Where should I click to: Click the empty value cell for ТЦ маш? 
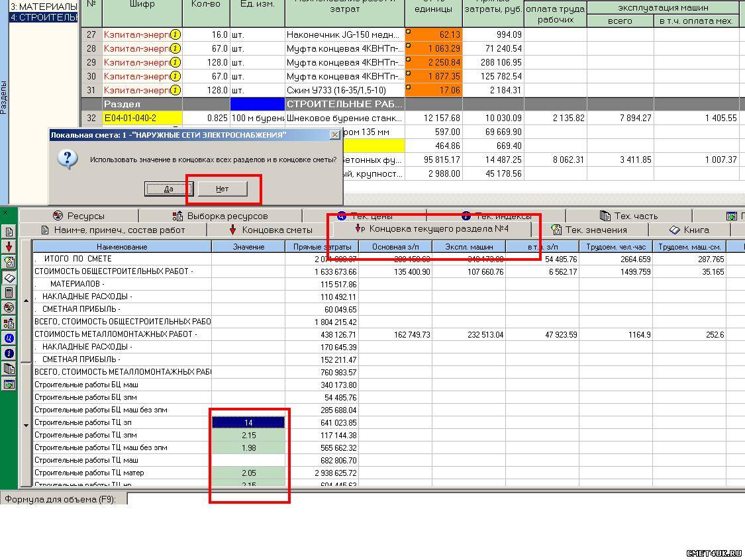pyautogui.click(x=248, y=460)
